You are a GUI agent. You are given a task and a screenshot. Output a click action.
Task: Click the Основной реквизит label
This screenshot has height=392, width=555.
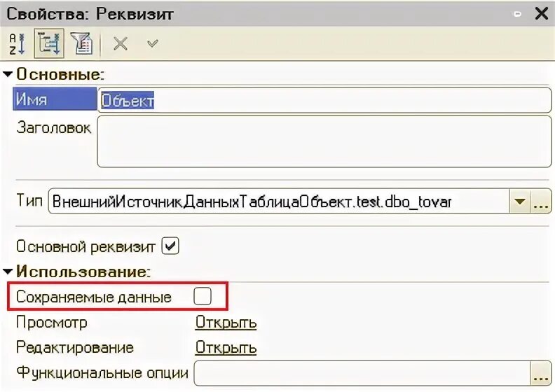tap(85, 246)
